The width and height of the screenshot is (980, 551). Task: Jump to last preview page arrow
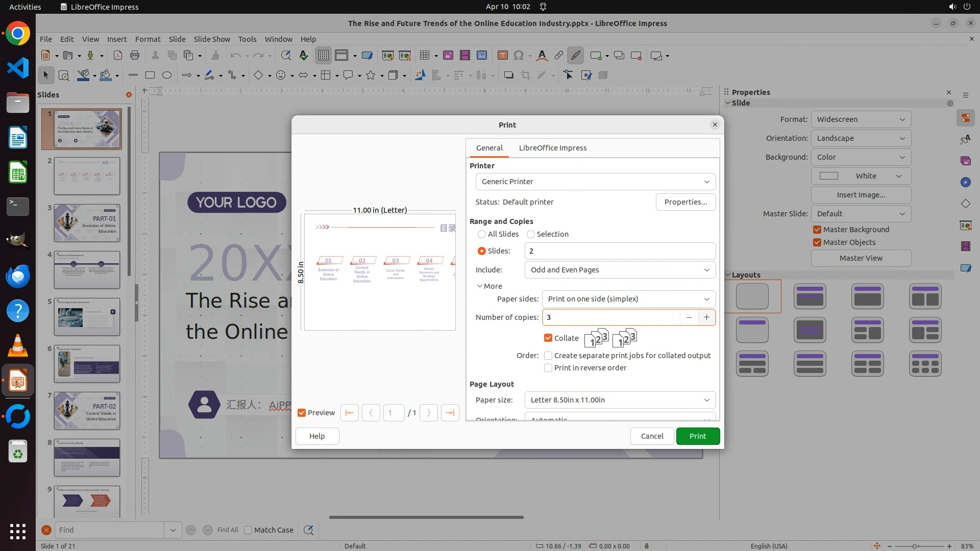click(450, 413)
